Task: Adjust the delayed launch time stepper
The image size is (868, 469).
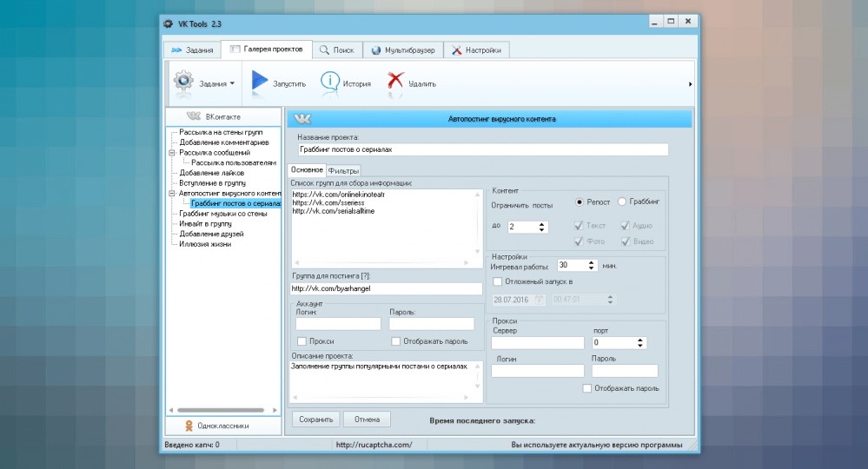Action: click(x=610, y=300)
